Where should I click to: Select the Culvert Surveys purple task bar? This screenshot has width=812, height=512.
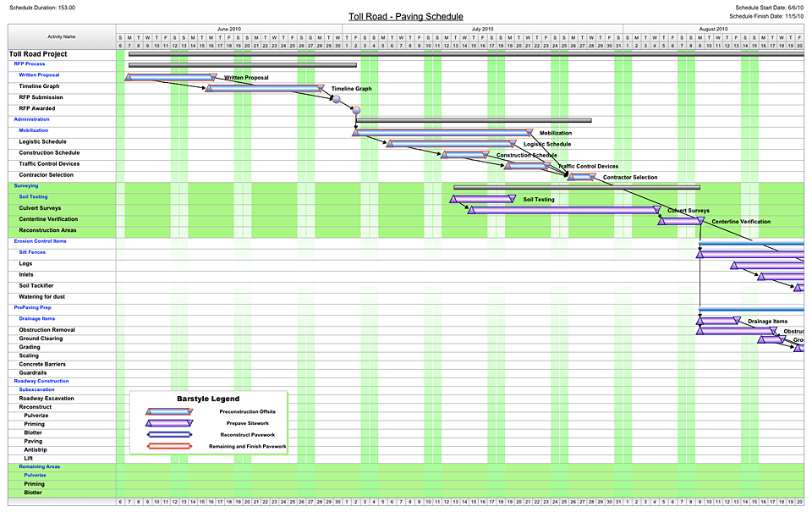563,210
